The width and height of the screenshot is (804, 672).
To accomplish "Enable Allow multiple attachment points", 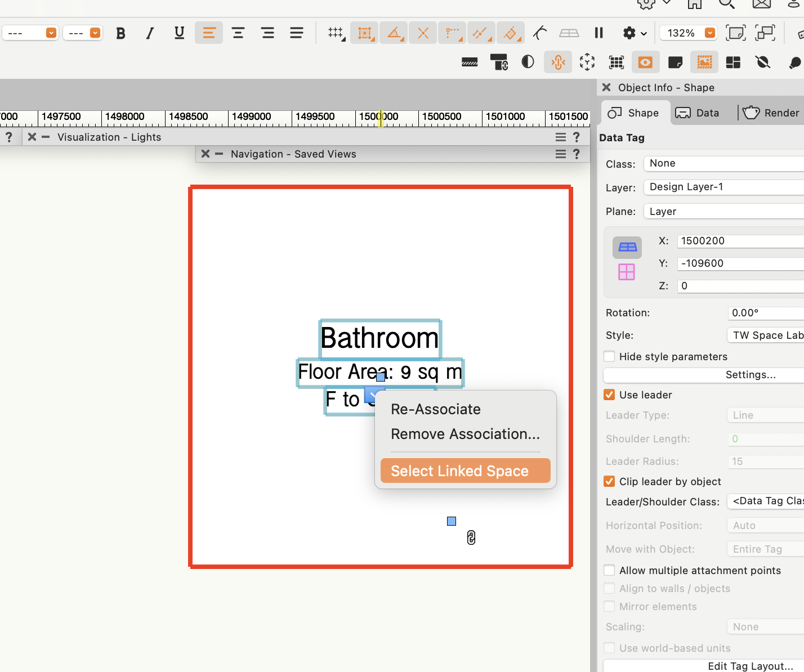I will point(609,570).
